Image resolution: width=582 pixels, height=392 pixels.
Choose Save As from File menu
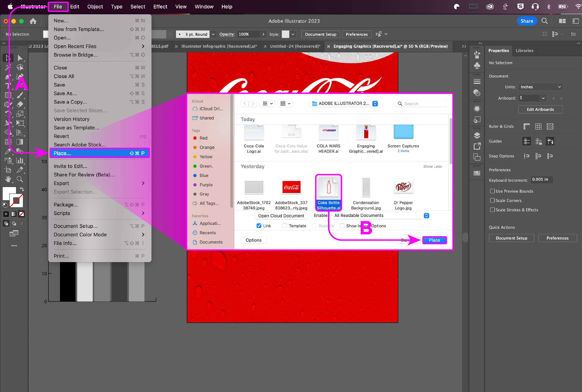(65, 93)
